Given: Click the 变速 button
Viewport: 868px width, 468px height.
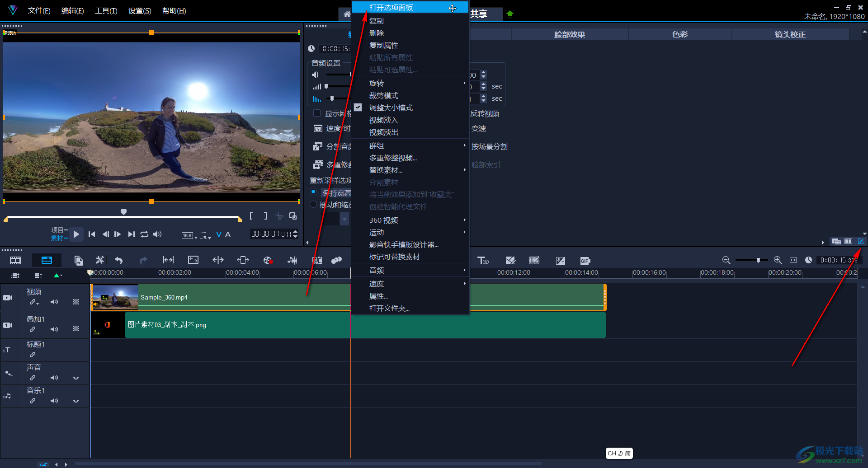Looking at the screenshot, I should click(479, 128).
